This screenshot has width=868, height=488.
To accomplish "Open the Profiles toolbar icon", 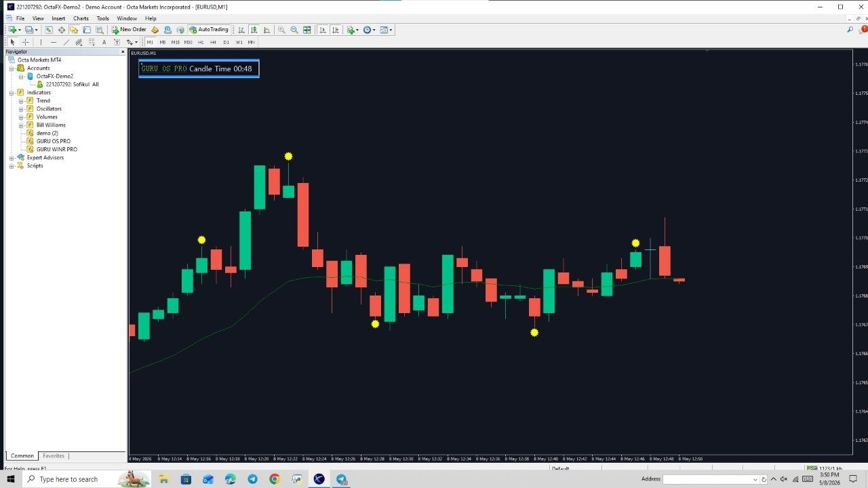I will (x=29, y=30).
